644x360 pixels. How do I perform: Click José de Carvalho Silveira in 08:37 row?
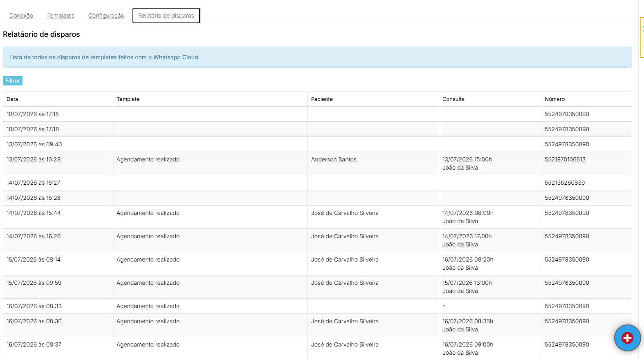pos(345,344)
